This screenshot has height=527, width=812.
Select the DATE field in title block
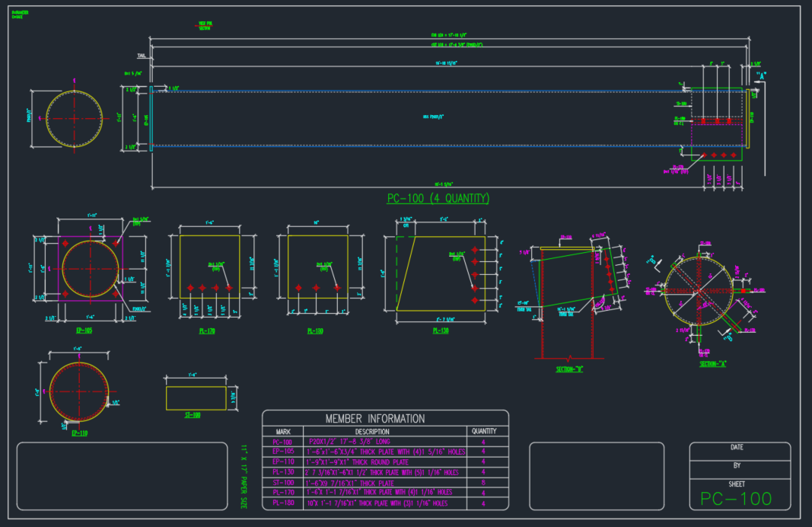pos(737,448)
